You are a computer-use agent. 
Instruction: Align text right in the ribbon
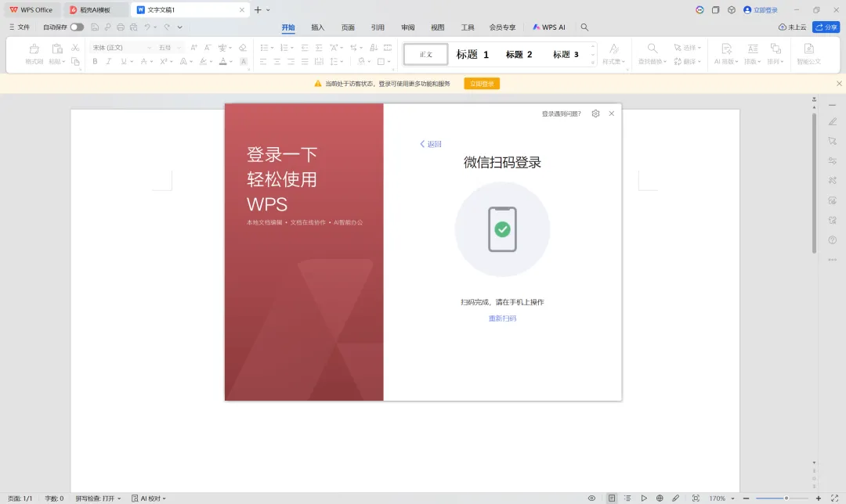point(291,62)
